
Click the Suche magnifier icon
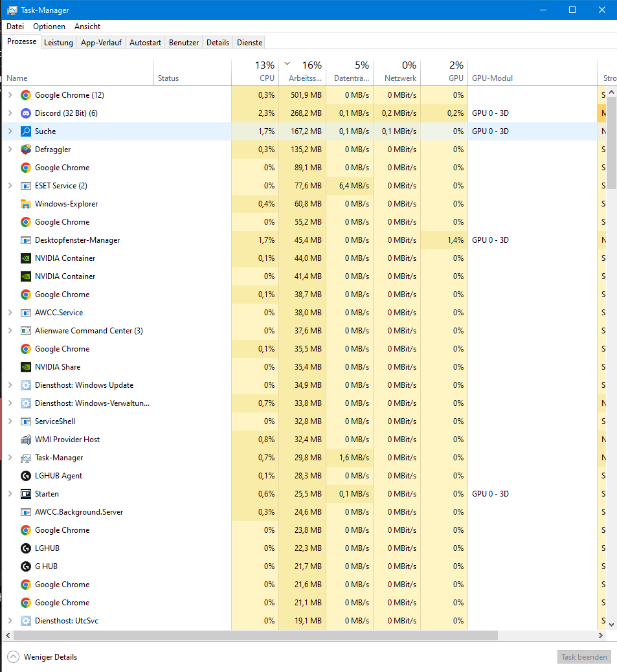(x=26, y=131)
